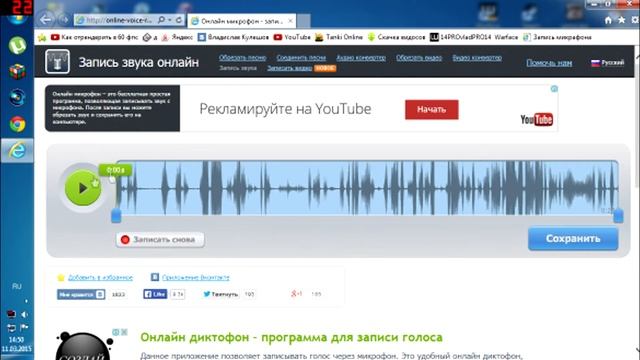Click the 0:00 playhead time marker

click(115, 170)
